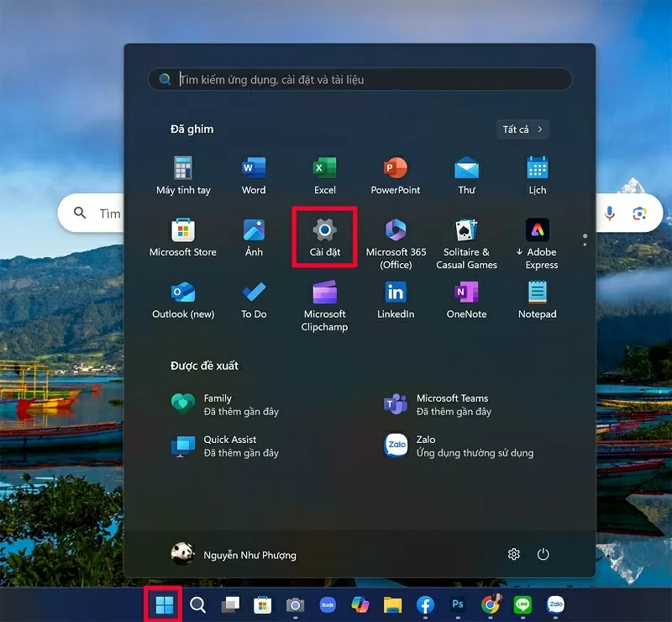Screen dimensions: 672x622
Task: Open Excel from the pinned apps
Action: coord(324,175)
